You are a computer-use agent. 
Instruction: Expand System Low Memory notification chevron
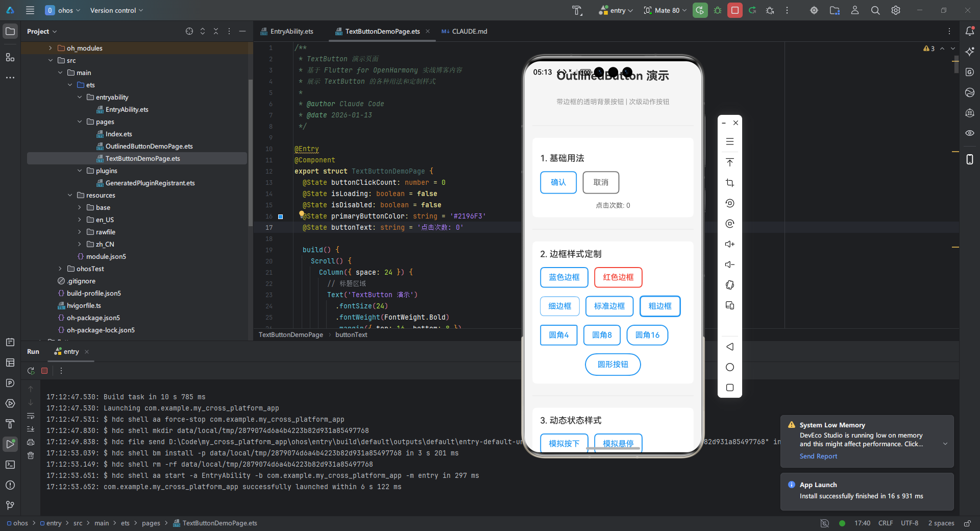click(x=945, y=444)
